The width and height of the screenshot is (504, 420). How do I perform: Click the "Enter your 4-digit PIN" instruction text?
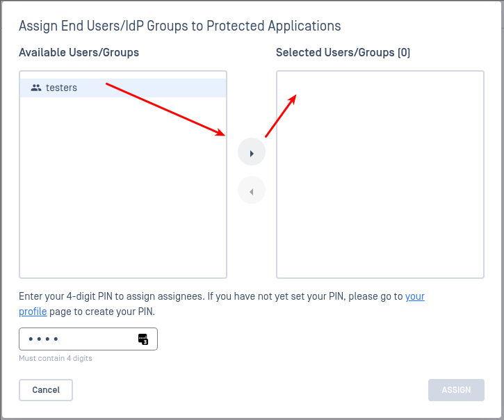pyautogui.click(x=111, y=296)
